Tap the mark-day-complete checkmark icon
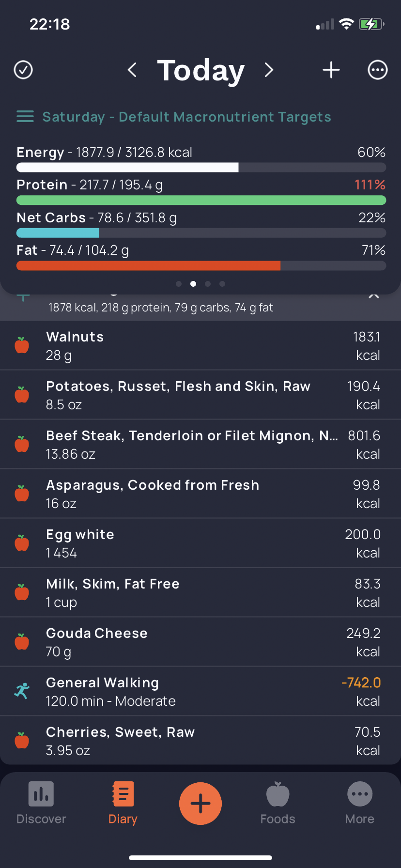This screenshot has width=401, height=868. tap(23, 70)
